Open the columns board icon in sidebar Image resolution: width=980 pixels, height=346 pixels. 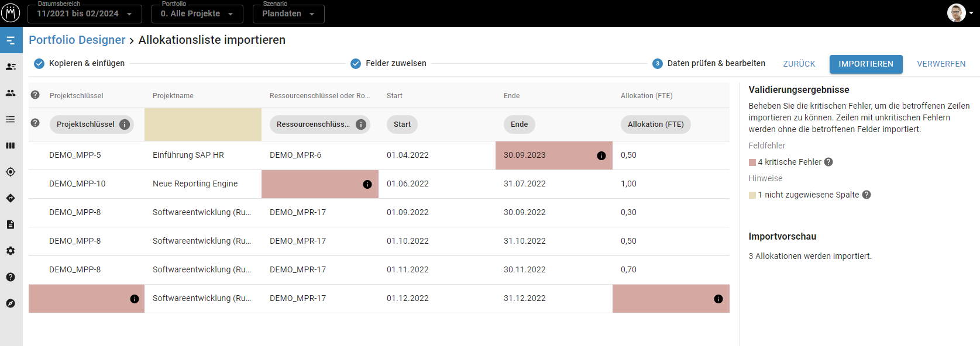11,146
